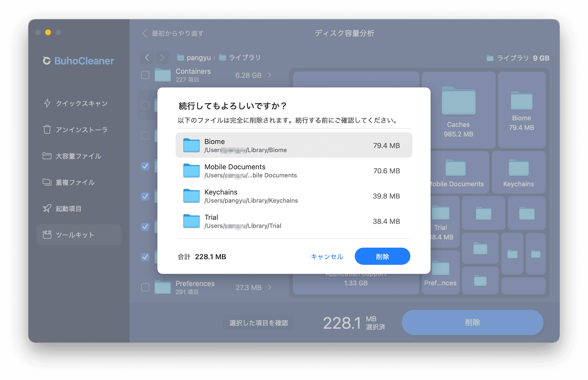Click the BuhoCleaner logo icon
The height and width of the screenshot is (380, 588).
(47, 61)
